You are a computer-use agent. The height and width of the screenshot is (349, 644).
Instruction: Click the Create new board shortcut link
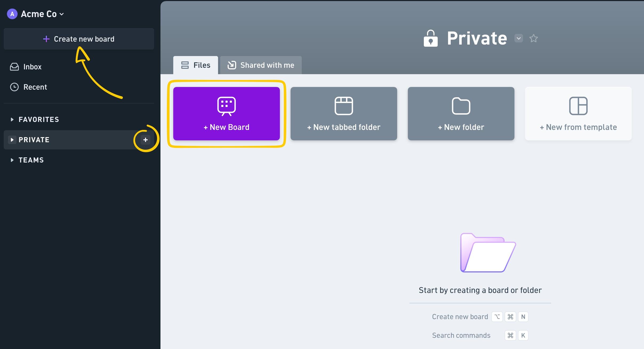tap(460, 317)
